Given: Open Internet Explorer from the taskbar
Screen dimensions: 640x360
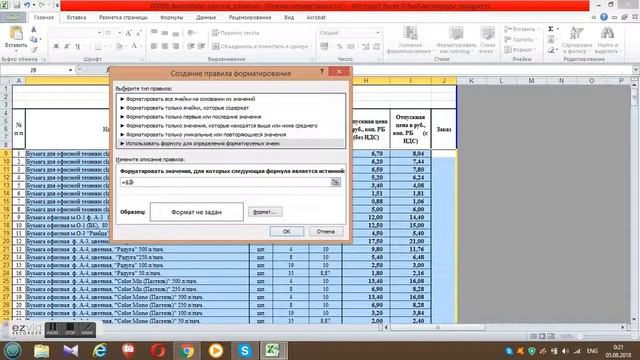Looking at the screenshot, I should [x=100, y=351].
